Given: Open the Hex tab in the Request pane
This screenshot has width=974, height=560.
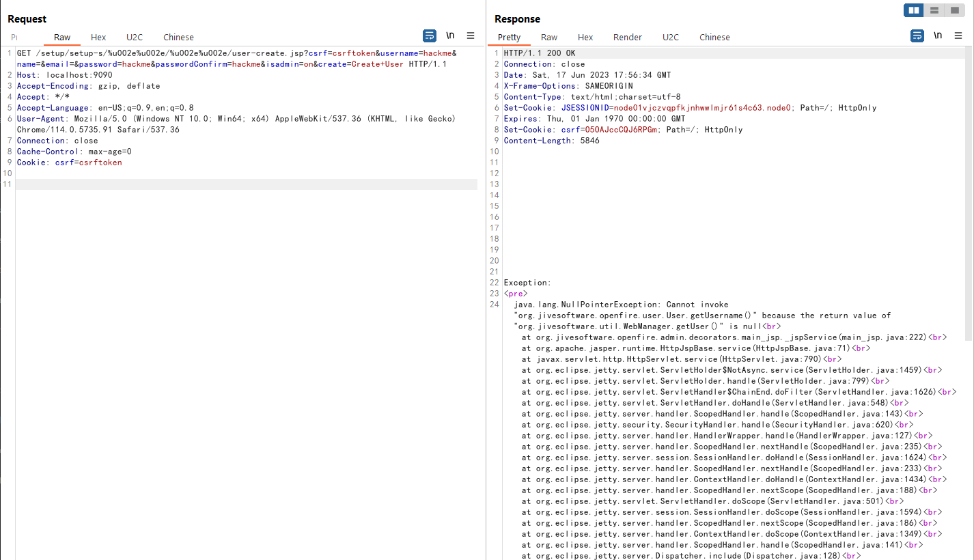Looking at the screenshot, I should coord(98,38).
